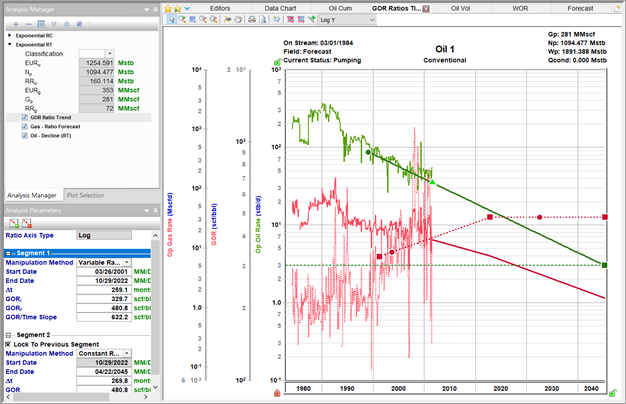The height and width of the screenshot is (404, 626).
Task: Pin the Analysis Parameters panel
Action: pyautogui.click(x=155, y=210)
